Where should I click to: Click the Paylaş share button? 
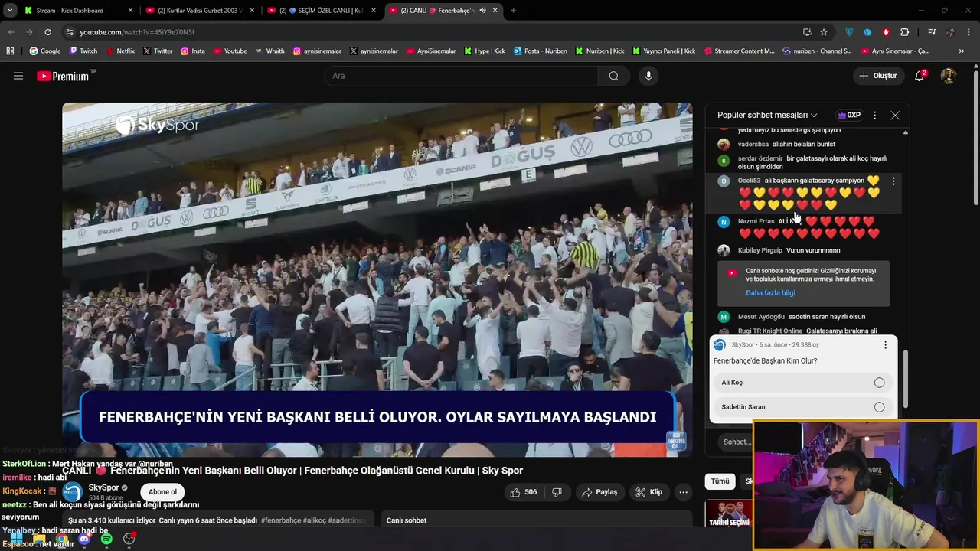click(599, 492)
